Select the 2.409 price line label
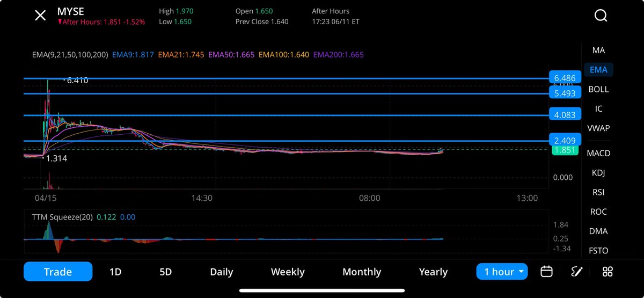The image size is (644, 298). pyautogui.click(x=565, y=141)
